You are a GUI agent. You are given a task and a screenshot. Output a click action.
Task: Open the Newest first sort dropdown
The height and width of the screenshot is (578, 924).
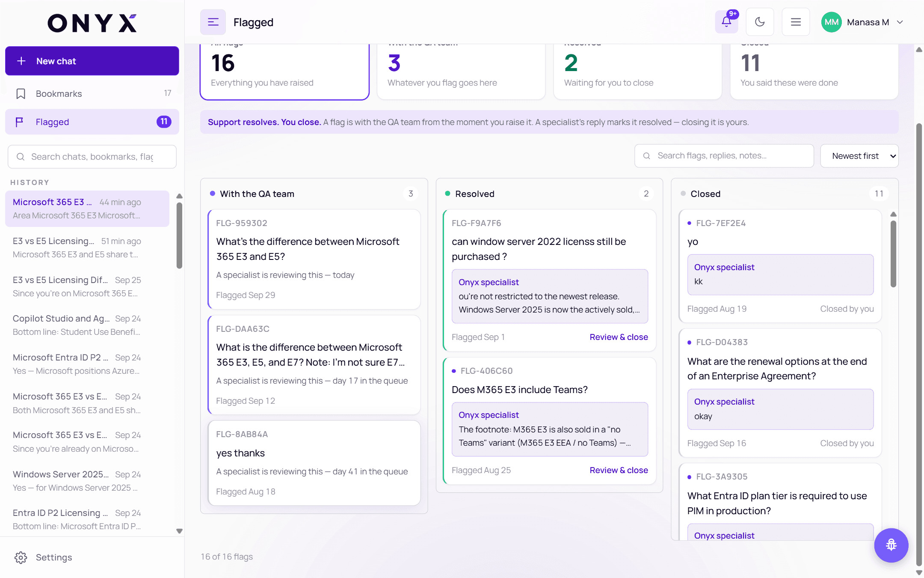click(x=859, y=156)
